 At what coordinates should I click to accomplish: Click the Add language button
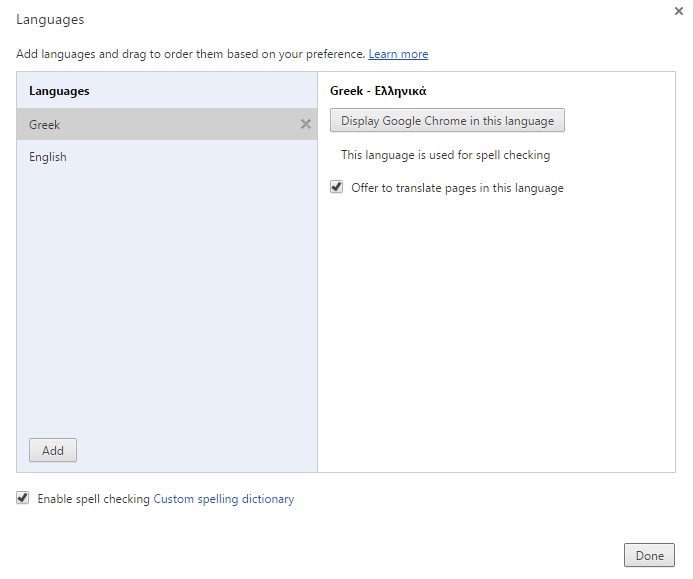(53, 450)
